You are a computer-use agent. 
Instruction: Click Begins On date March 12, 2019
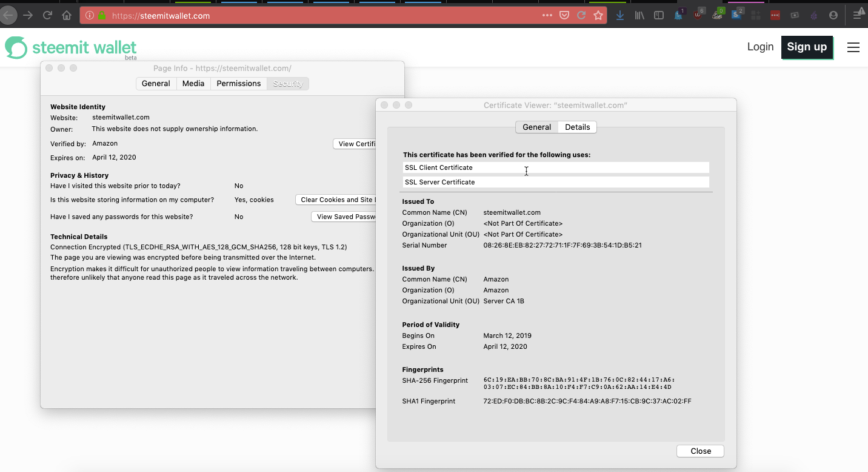pos(507,336)
